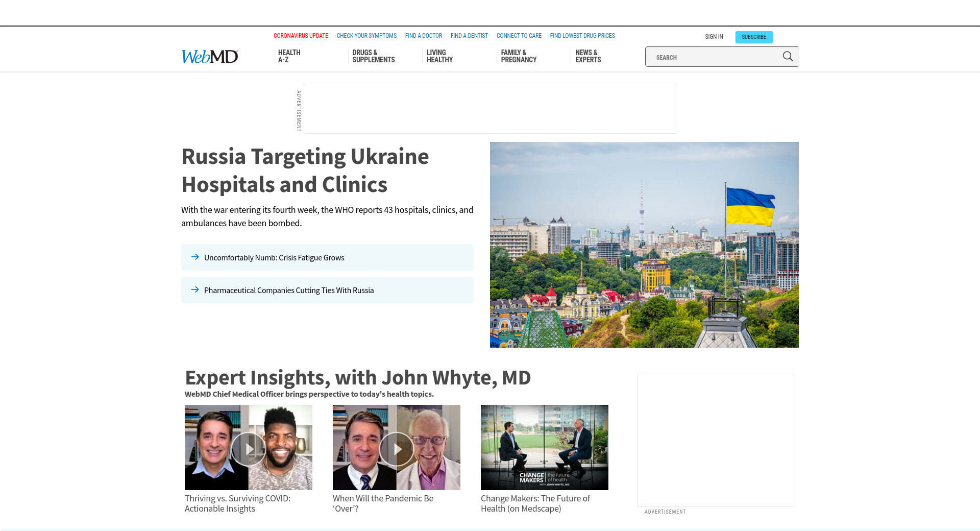Click the search magnifier icon
980x531 pixels.
click(x=788, y=57)
